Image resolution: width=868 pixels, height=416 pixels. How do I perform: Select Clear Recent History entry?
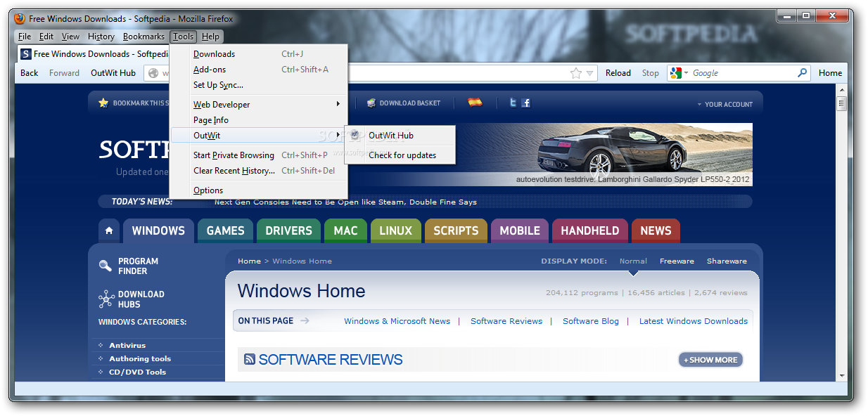pos(259,171)
